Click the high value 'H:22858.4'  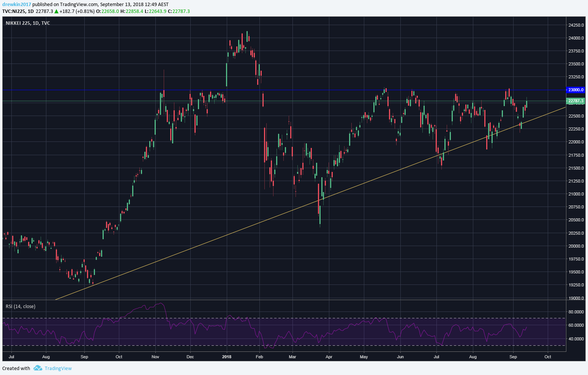(x=132, y=11)
